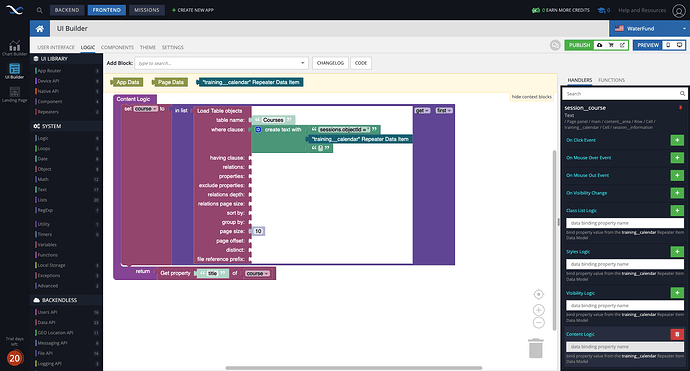This screenshot has height=371, width=690.
Task: Click the PREVIEW button
Action: (648, 45)
